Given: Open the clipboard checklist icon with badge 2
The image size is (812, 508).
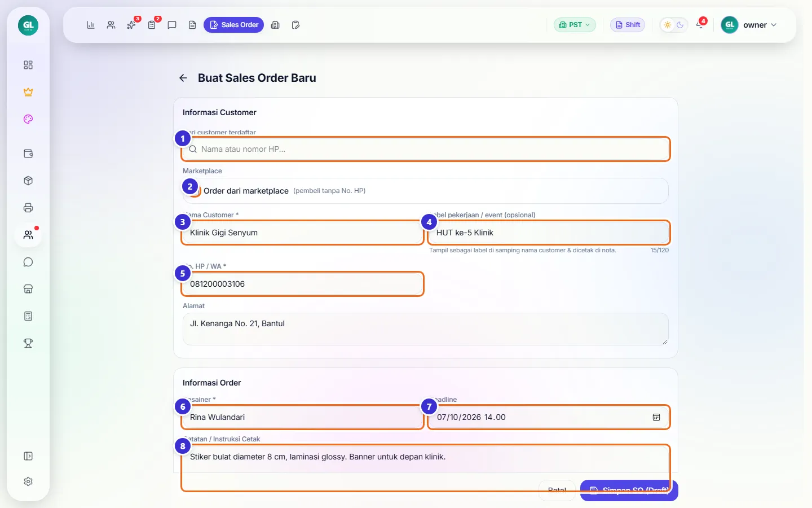Looking at the screenshot, I should pos(152,25).
